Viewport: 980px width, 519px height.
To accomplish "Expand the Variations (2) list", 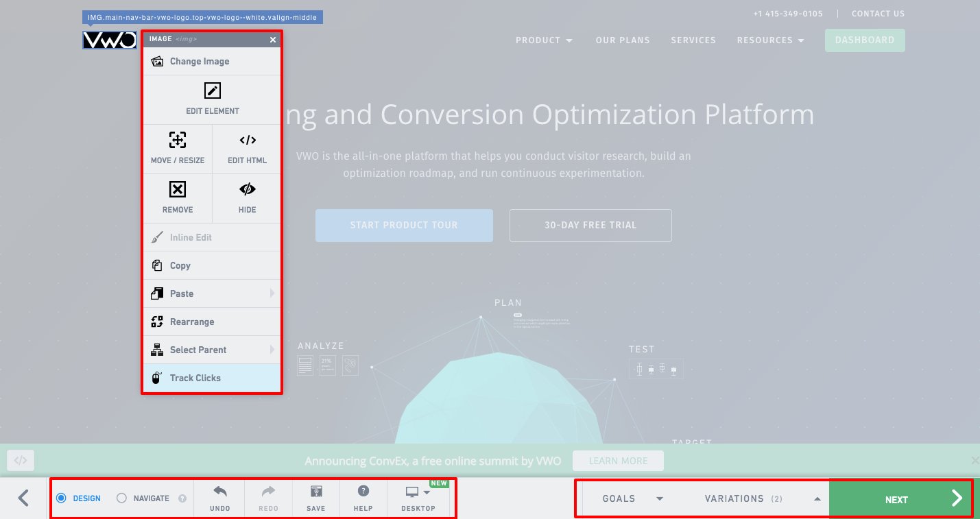I will pos(763,498).
